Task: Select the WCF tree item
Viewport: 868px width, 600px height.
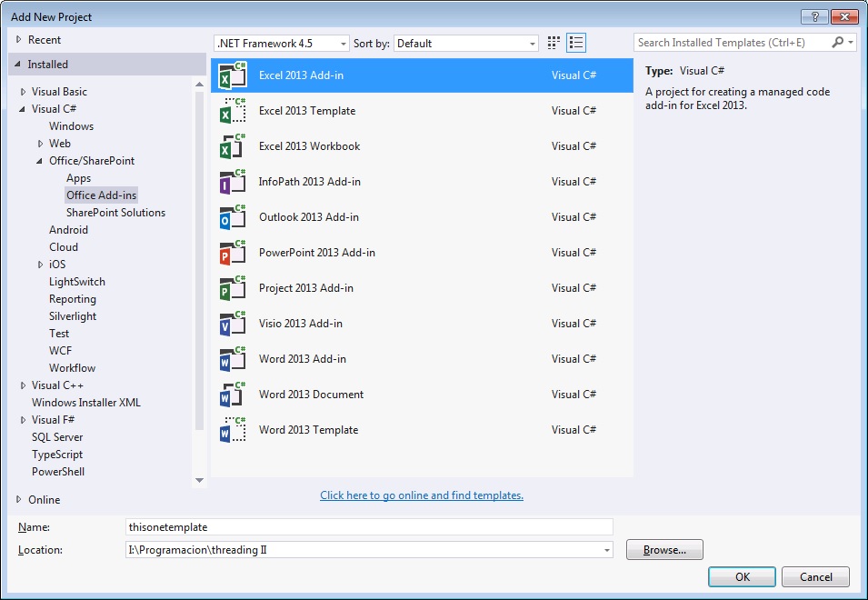Action: (x=60, y=350)
